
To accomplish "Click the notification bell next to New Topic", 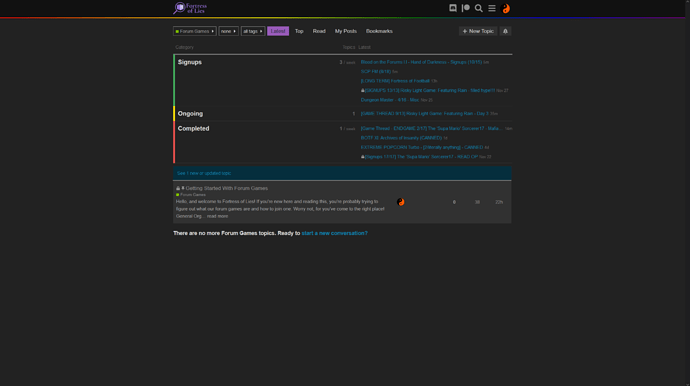I will 505,31.
